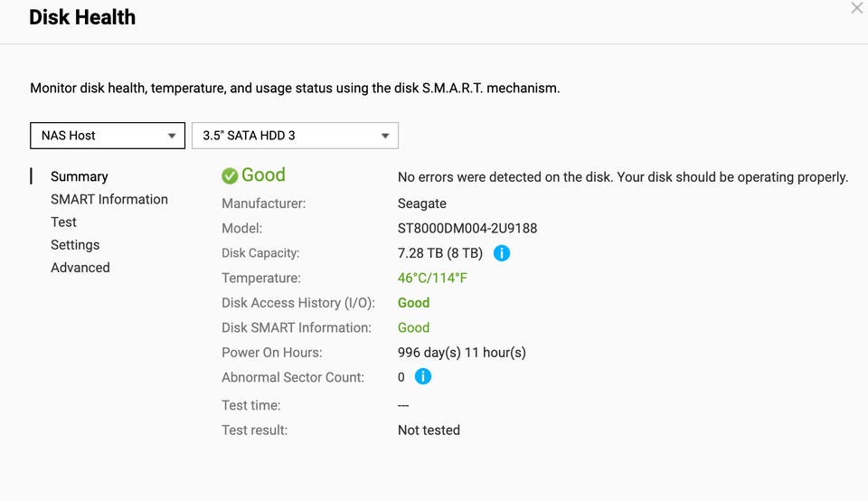Click the temperature reading 46°C/114°F
This screenshot has height=501, width=868.
[432, 278]
